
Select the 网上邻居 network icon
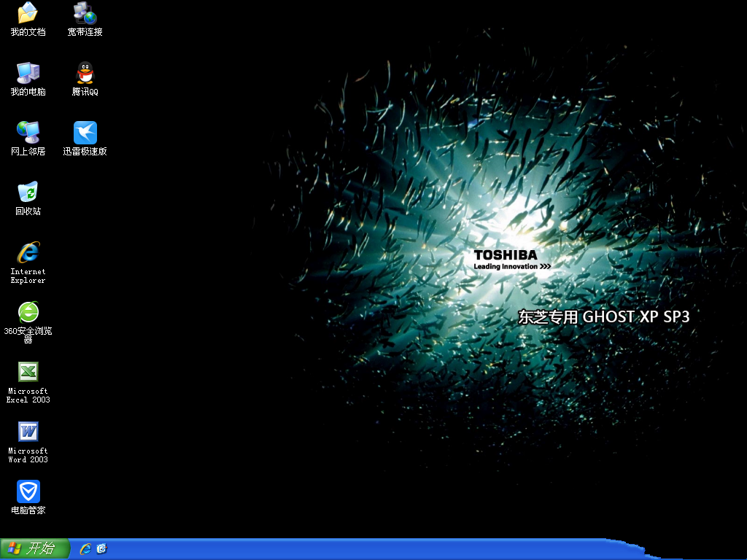pos(28,133)
